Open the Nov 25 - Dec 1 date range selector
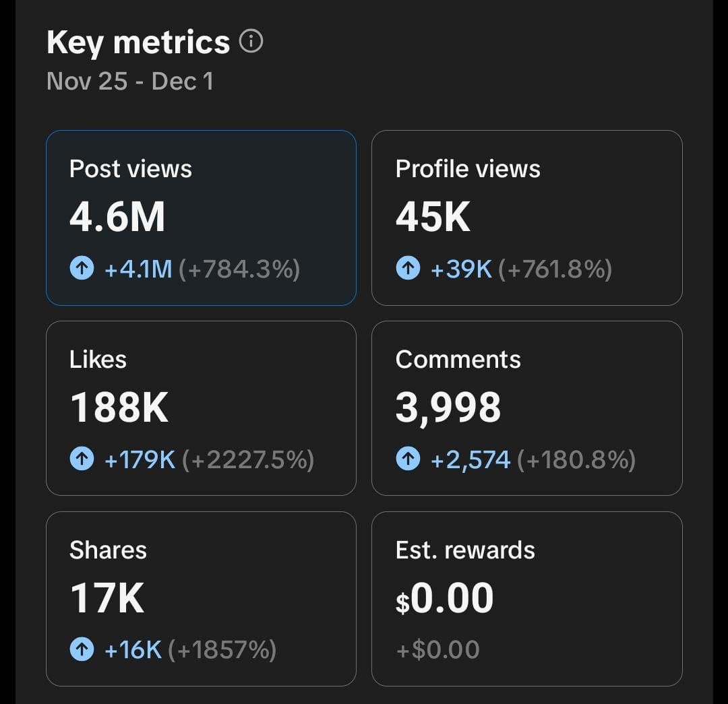 (x=130, y=82)
